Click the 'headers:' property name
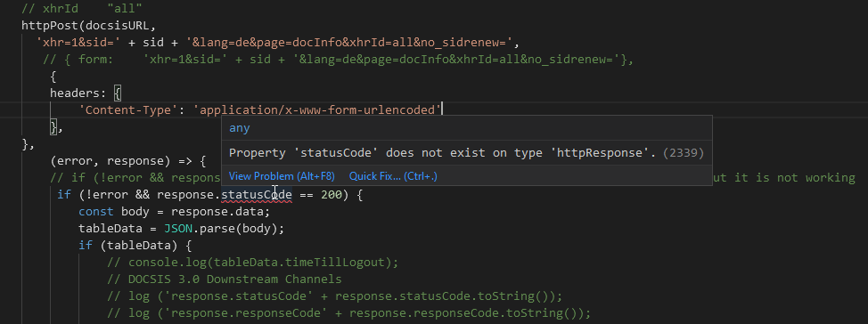Viewport: 868px width, 324px height. (x=78, y=93)
